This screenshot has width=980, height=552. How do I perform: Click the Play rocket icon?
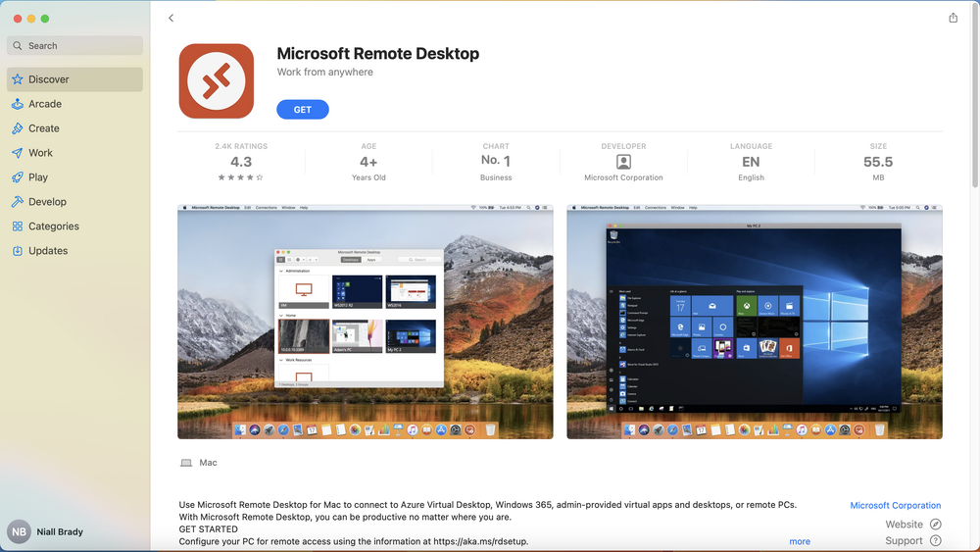point(18,176)
